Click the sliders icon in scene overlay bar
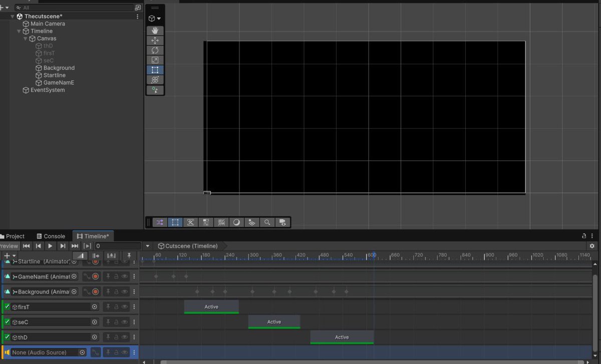601x364 pixels. pos(206,222)
